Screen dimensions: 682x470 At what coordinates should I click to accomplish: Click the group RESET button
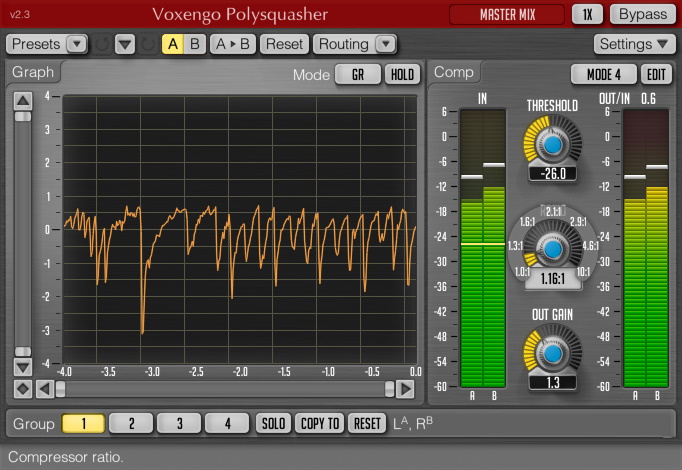(x=367, y=423)
